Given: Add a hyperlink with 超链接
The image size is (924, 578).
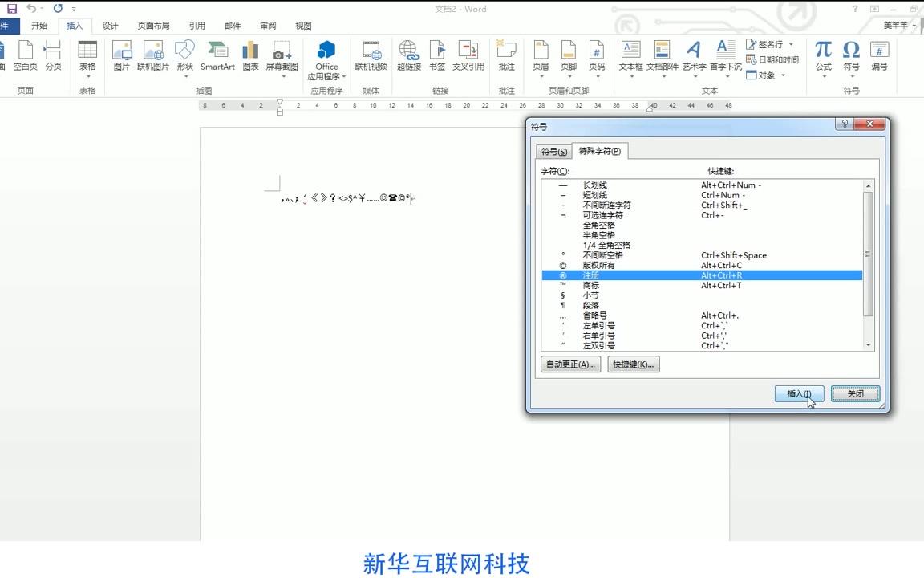Looking at the screenshot, I should 409,56.
